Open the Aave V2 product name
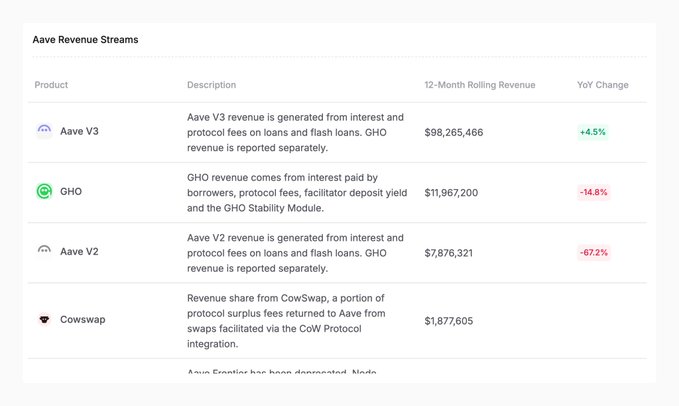Image resolution: width=679 pixels, height=406 pixels. 79,251
